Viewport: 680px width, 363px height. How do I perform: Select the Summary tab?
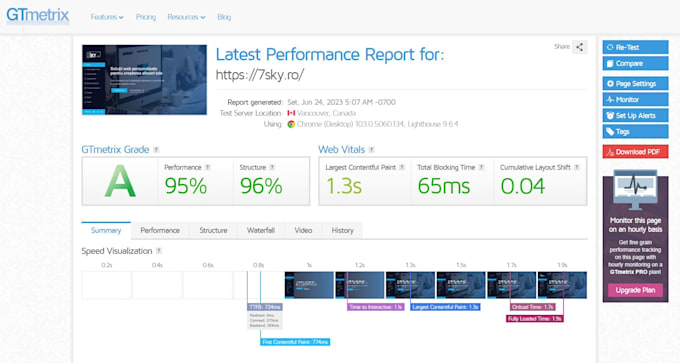click(106, 230)
